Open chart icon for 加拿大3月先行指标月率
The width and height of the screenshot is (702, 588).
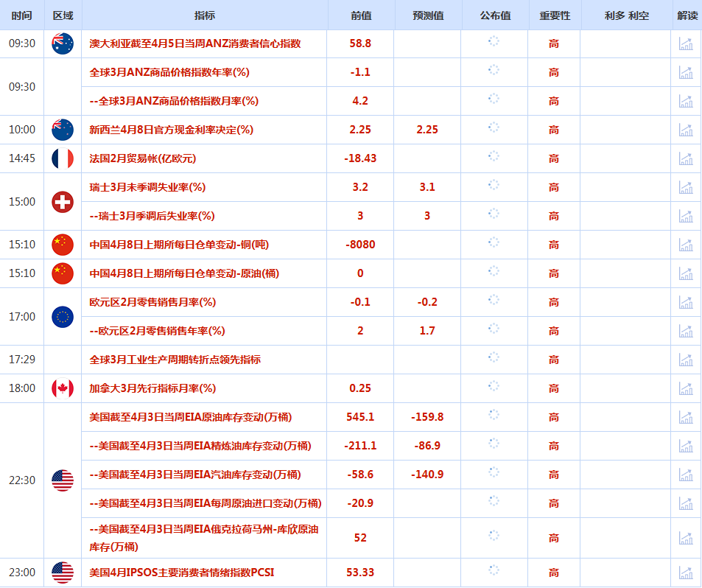686,388
